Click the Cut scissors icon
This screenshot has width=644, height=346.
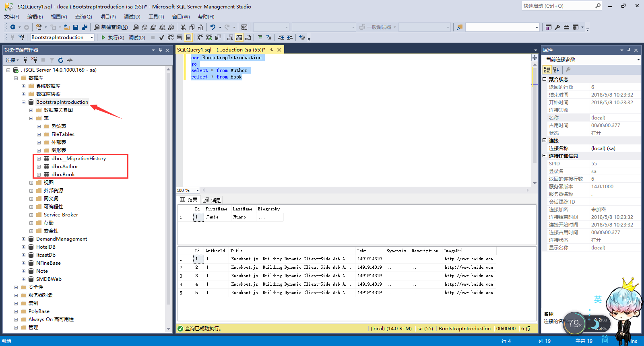click(183, 27)
